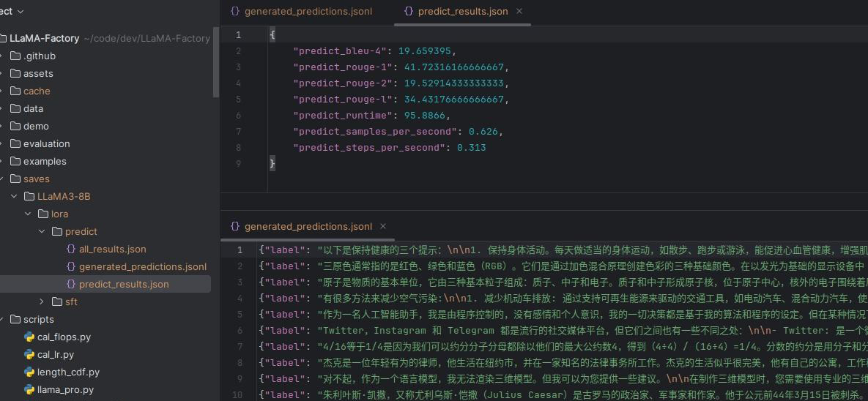This screenshot has width=868, height=401.
Task: Click the LLaMA3-8B folder icon
Action: (29, 196)
